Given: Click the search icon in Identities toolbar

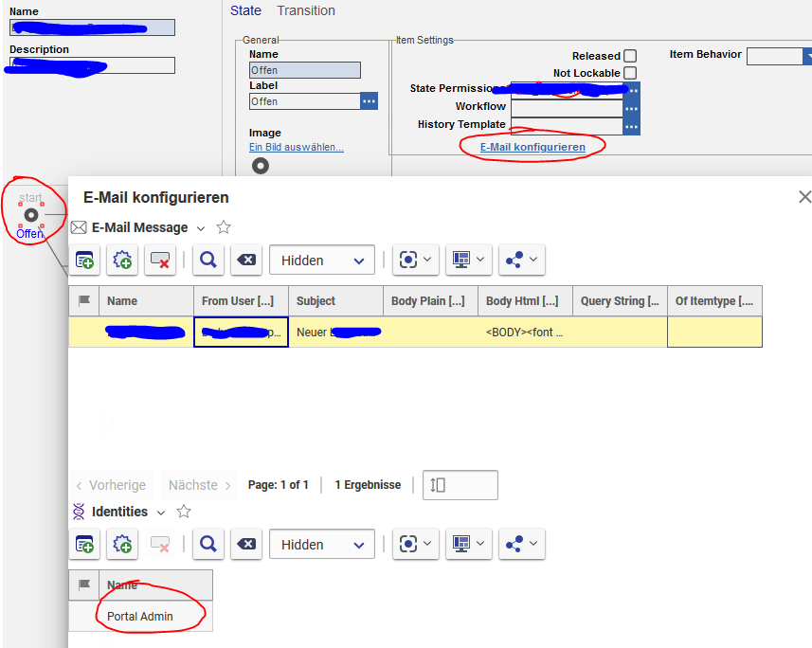Looking at the screenshot, I should [208, 544].
